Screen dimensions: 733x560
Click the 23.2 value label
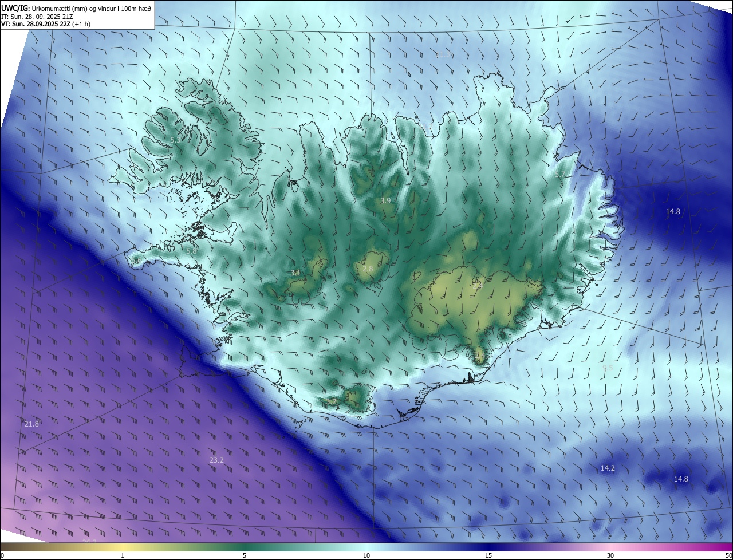coord(216,460)
